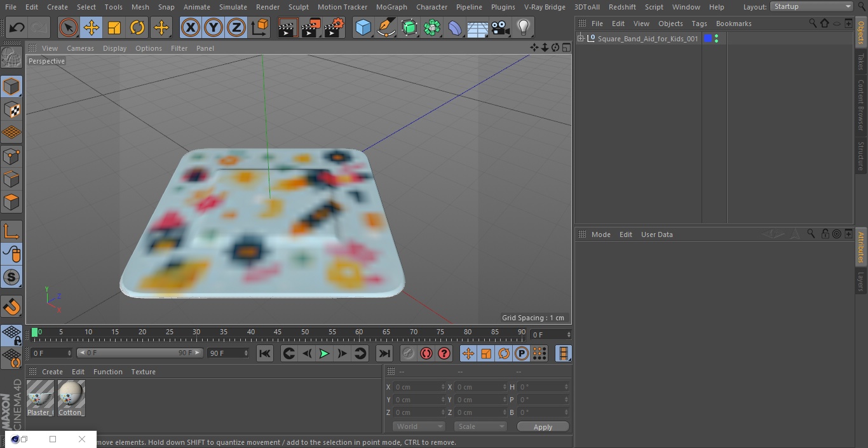Open the Scale coordinate mode dropdown
Image resolution: width=868 pixels, height=448 pixels.
pos(480,426)
